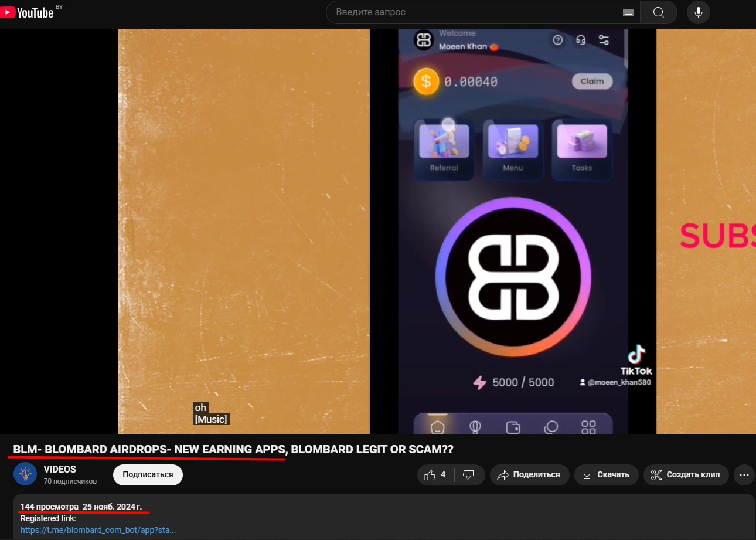Click the '144 просмотра' view count text
756x540 pixels.
tap(49, 506)
